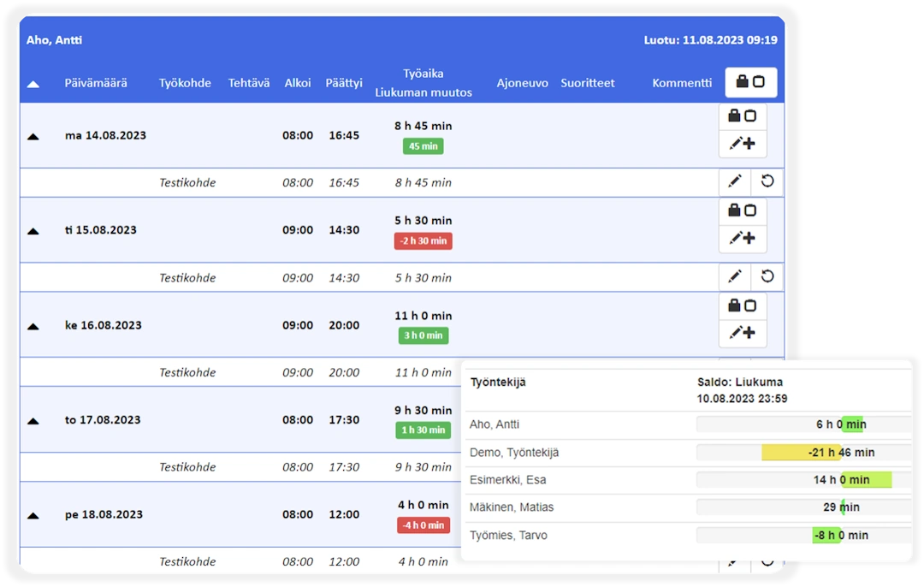Screen dimensions: 924x587
Task: Click the yellow -21 h 46 min balance bar
Action: click(800, 453)
